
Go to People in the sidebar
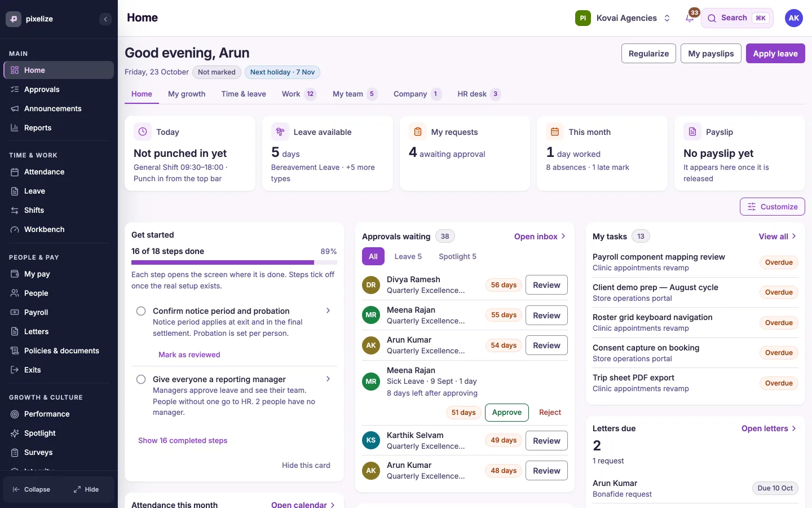59,293
